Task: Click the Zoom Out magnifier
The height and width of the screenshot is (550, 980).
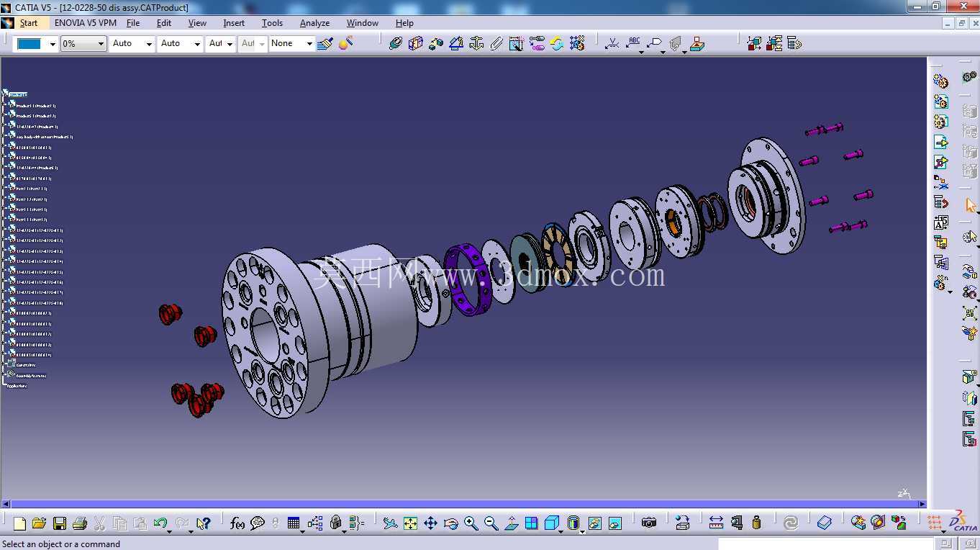Action: click(491, 523)
